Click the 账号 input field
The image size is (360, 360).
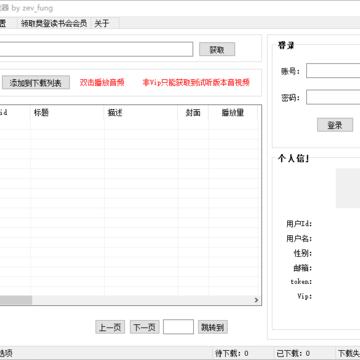(x=333, y=71)
